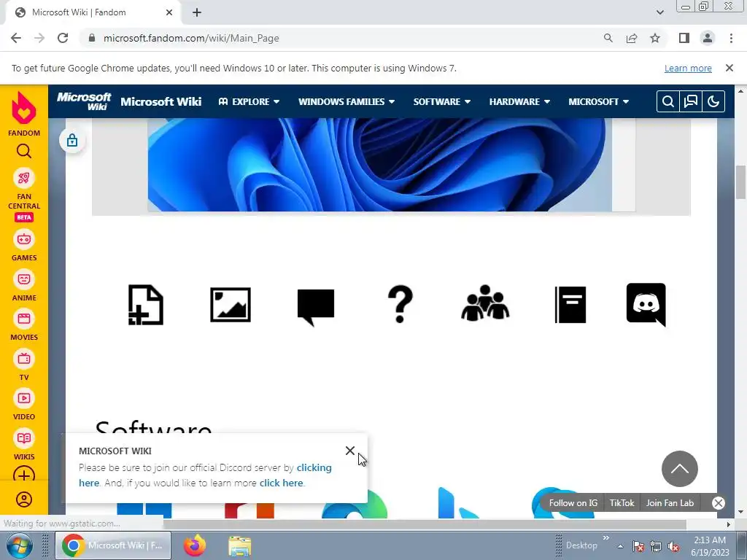Select the Microsoft Wiki browser tab
The image size is (747, 560).
(93, 12)
